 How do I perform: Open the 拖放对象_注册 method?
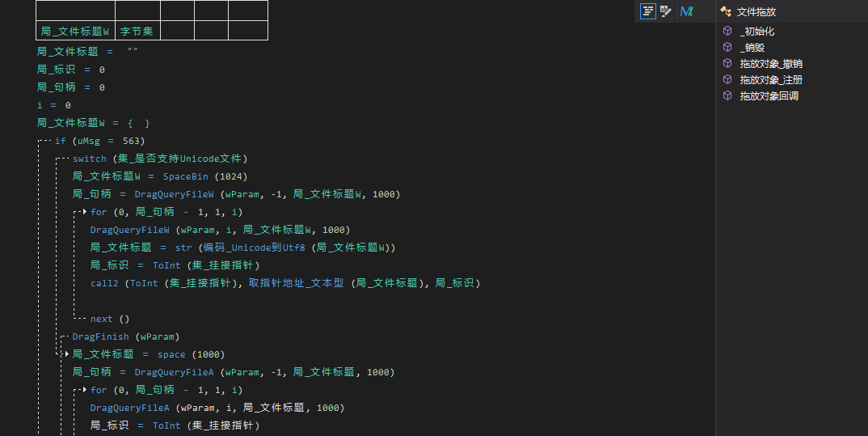(771, 80)
